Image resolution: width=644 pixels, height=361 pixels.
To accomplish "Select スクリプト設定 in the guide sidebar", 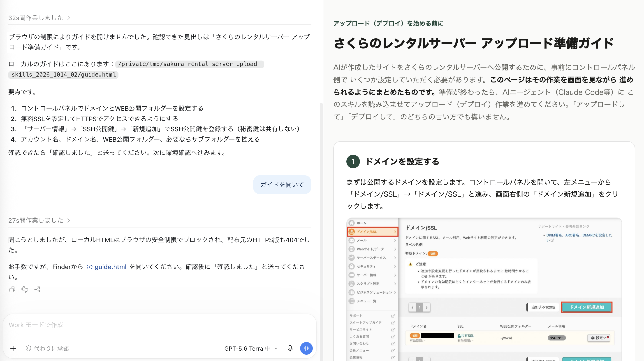I will coord(373,284).
